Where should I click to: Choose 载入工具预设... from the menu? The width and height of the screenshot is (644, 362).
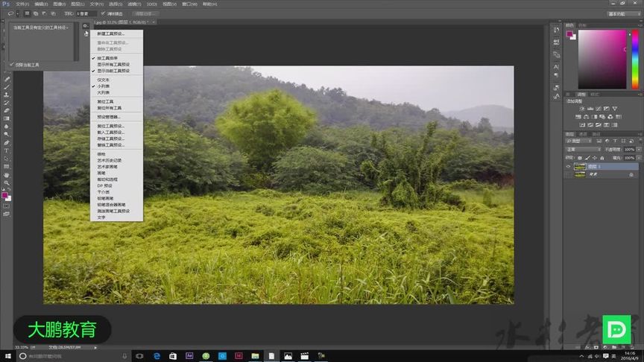(x=111, y=133)
